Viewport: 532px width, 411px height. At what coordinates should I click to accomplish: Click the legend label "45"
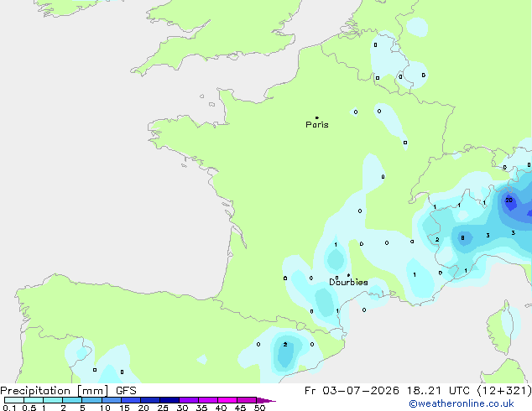click(x=240, y=408)
